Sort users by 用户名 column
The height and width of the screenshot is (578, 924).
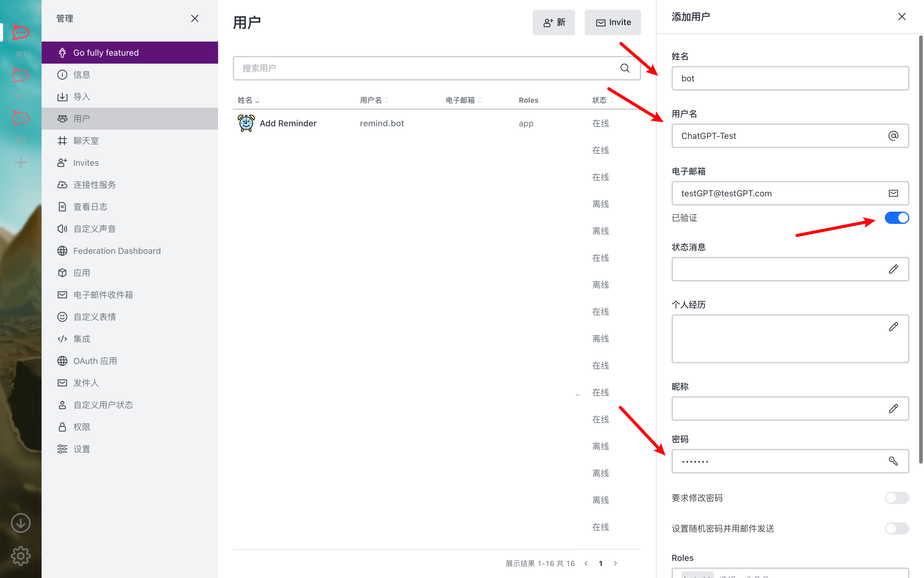[x=375, y=100]
